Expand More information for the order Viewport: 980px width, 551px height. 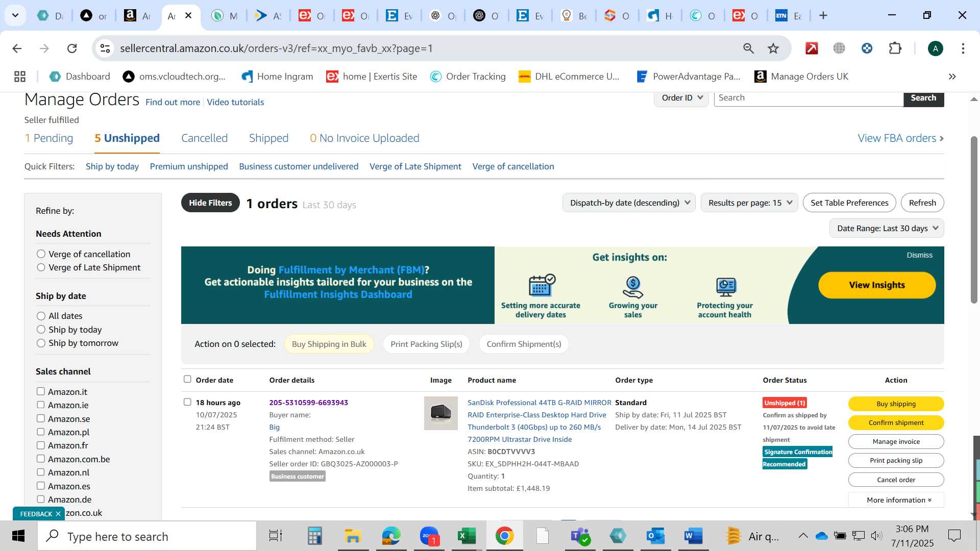(896, 500)
